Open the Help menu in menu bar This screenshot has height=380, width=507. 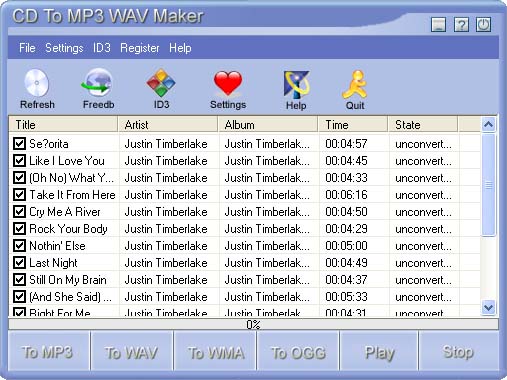180,48
